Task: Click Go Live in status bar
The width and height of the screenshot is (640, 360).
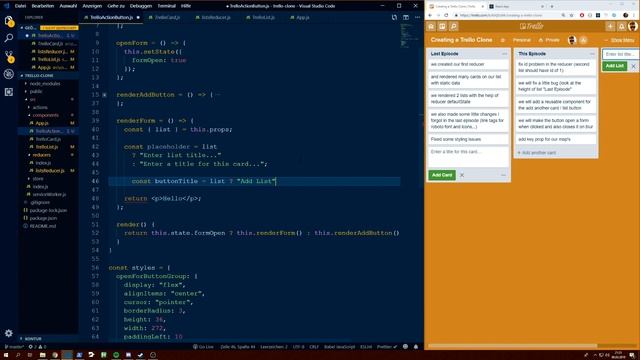Action: (203, 347)
